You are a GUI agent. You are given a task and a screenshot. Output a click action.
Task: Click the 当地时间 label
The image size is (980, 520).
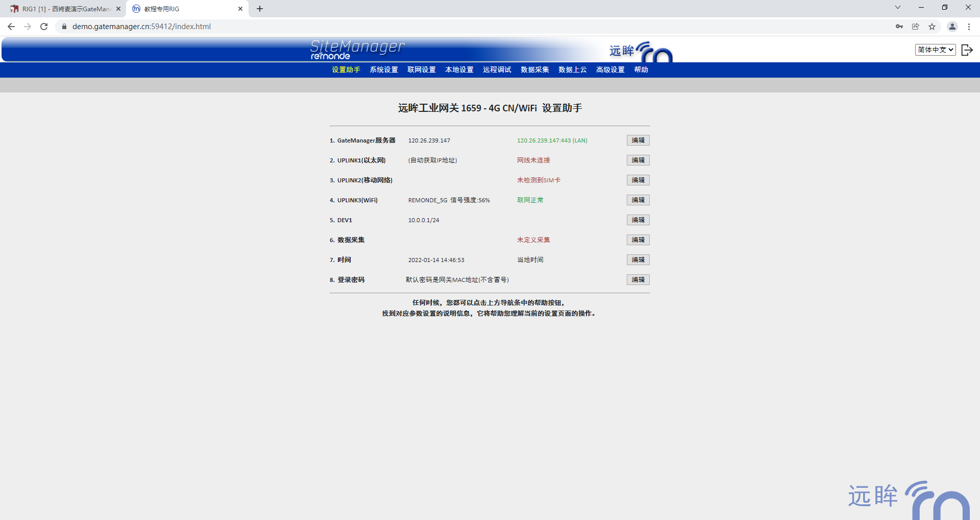530,260
